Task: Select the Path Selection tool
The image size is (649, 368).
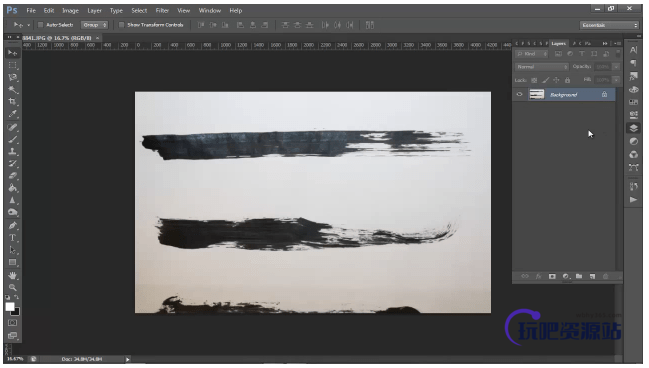Action: click(12, 250)
